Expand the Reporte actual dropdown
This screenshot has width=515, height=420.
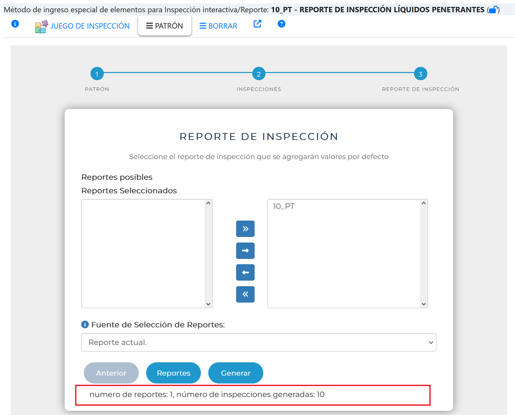pyautogui.click(x=258, y=342)
